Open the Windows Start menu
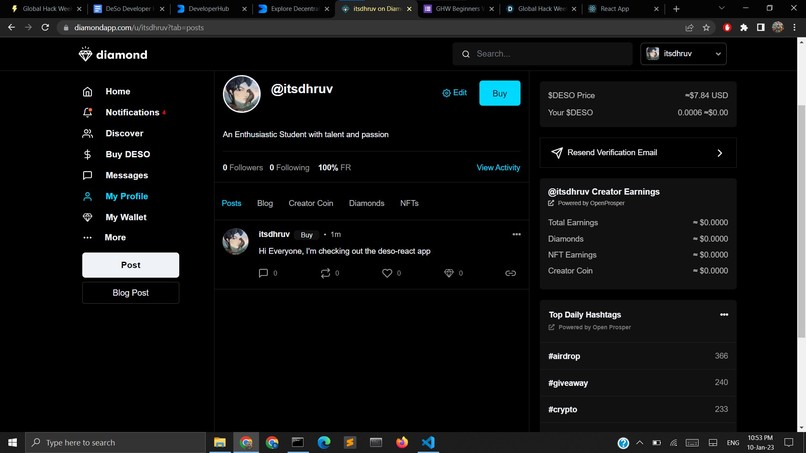806x453 pixels. (x=12, y=442)
